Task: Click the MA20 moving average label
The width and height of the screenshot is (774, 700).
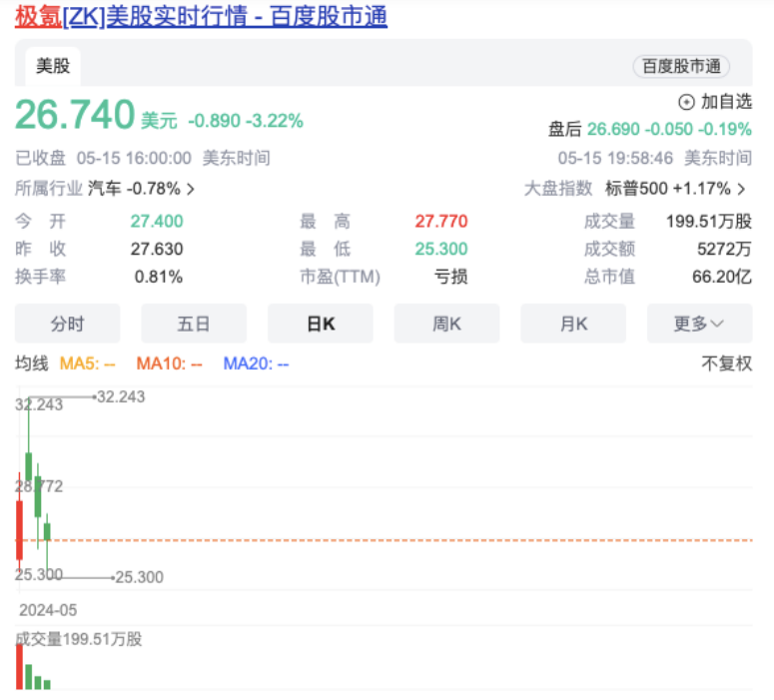Action: [257, 363]
